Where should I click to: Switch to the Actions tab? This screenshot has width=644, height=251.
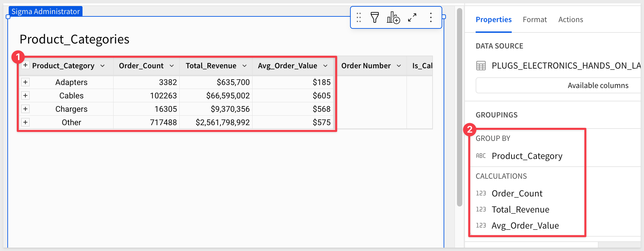[571, 20]
